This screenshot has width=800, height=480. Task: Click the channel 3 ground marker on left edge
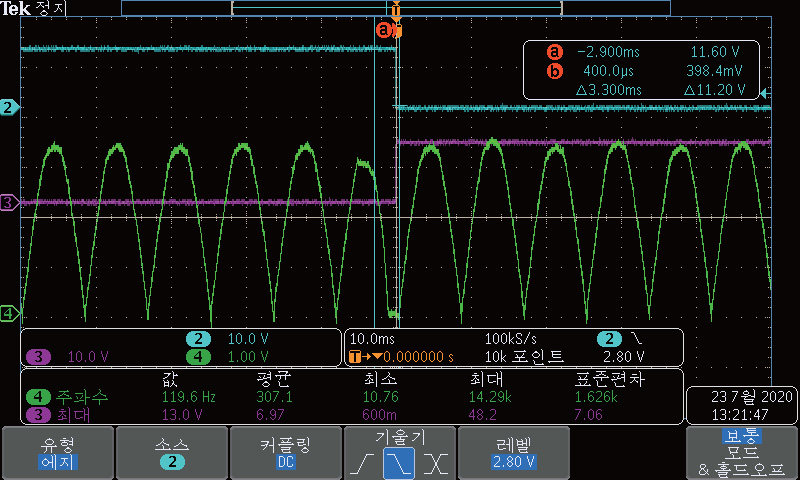pyautogui.click(x=9, y=203)
